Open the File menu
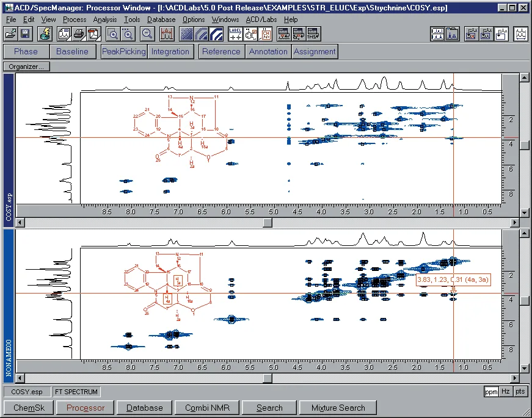This screenshot has height=418, width=532. pyautogui.click(x=11, y=20)
